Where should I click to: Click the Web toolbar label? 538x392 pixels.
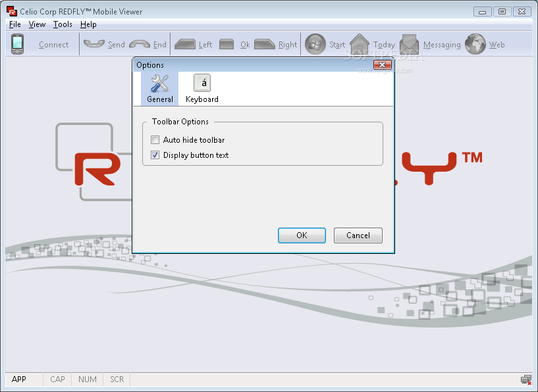(x=497, y=45)
